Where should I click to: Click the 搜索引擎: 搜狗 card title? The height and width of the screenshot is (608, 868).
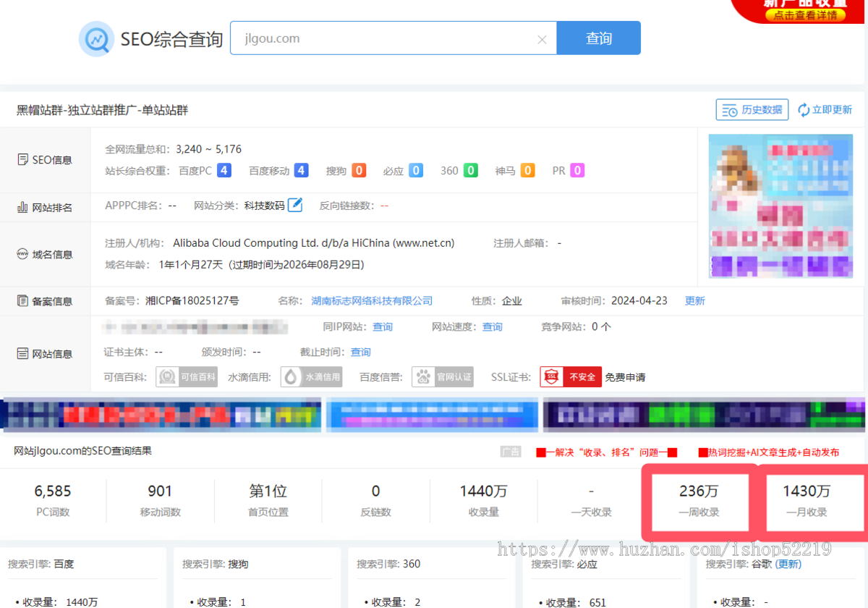(x=215, y=564)
